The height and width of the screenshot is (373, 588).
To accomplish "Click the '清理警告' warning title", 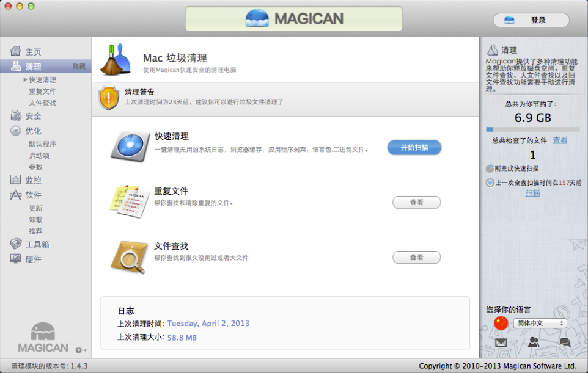I will coord(139,92).
